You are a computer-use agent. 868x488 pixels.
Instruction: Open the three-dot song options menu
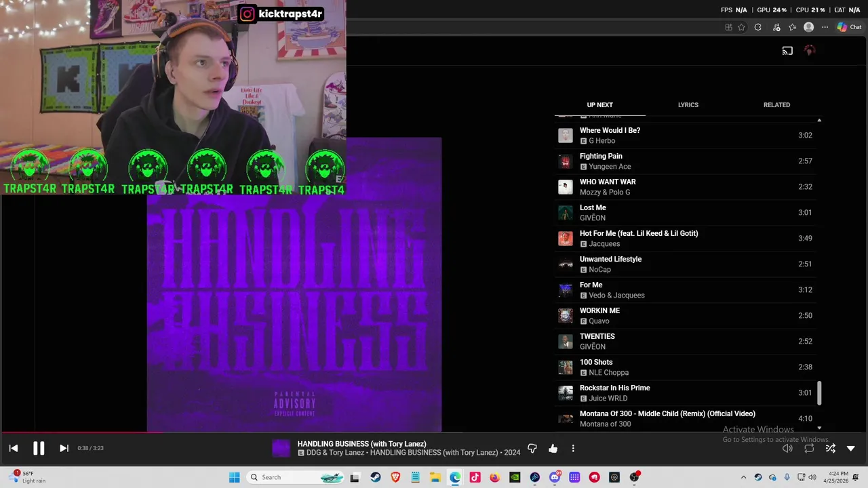573,448
